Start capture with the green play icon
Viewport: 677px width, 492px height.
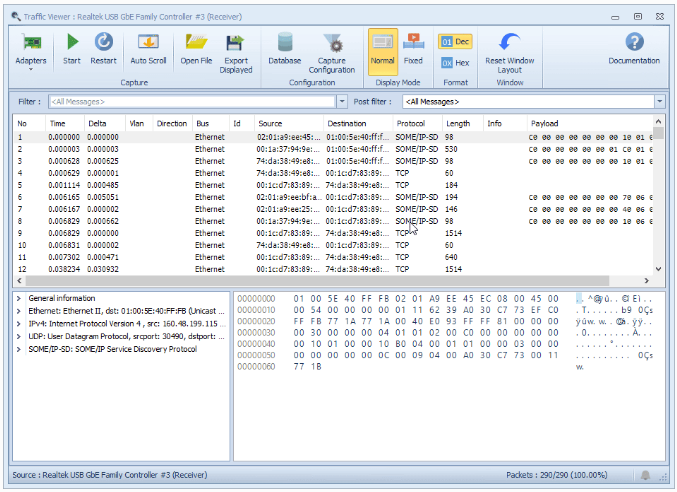[x=72, y=42]
